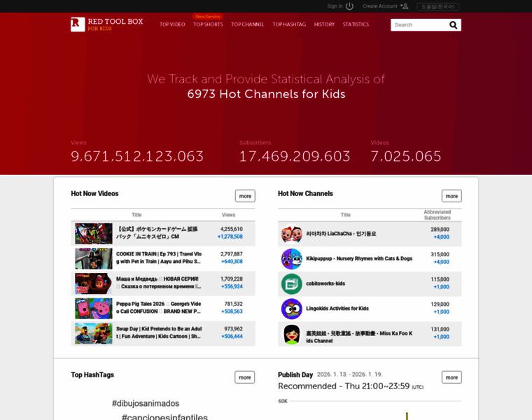532x420 pixels.
Task: Open Miss Ka Foo Kids channel avatar
Action: coord(291,334)
